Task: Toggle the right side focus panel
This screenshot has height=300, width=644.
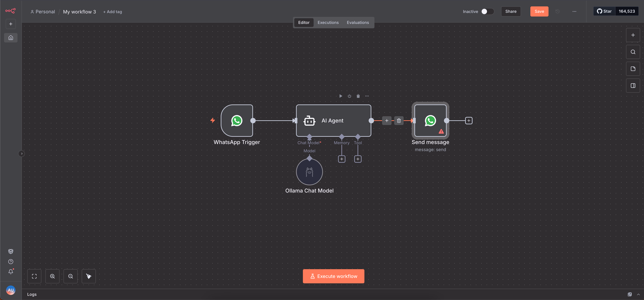Action: click(633, 85)
